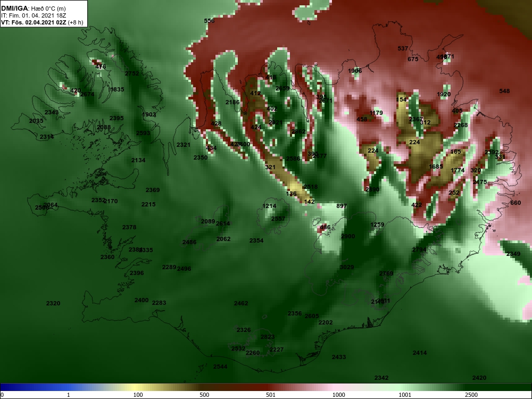This screenshot has height=399, width=532.
Task: Click the 2420 value at bottom right
Action: tap(479, 378)
